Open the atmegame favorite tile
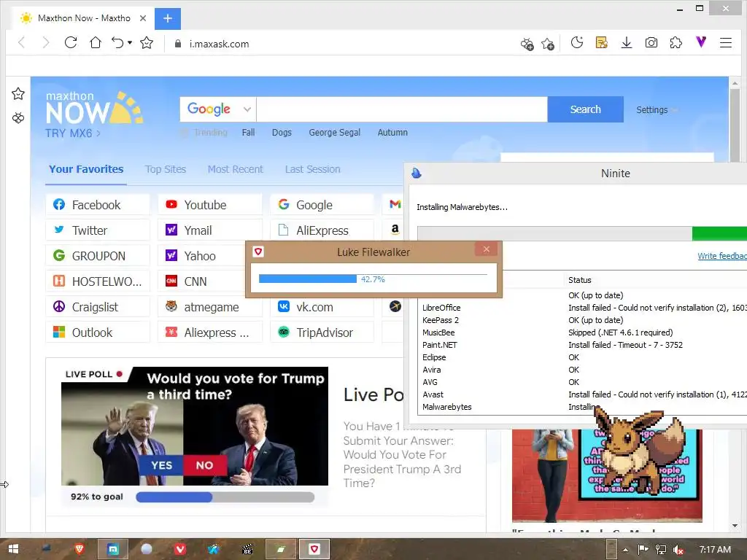The height and width of the screenshot is (560, 747). (210, 307)
